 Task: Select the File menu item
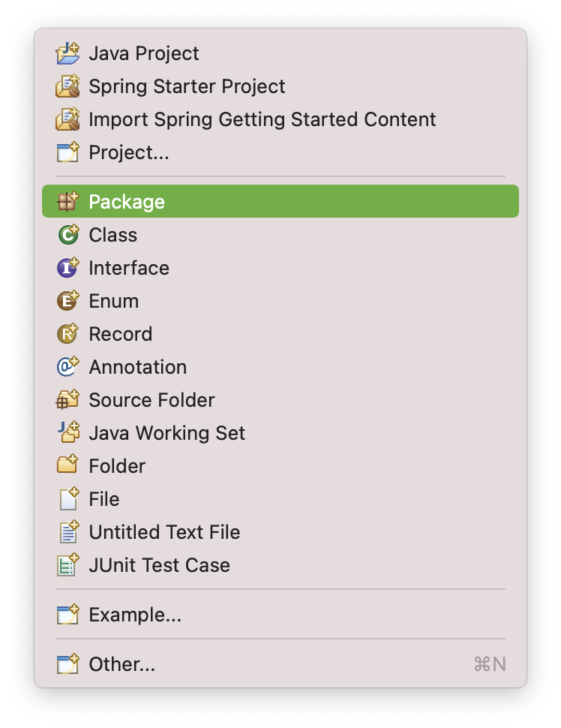click(x=104, y=499)
